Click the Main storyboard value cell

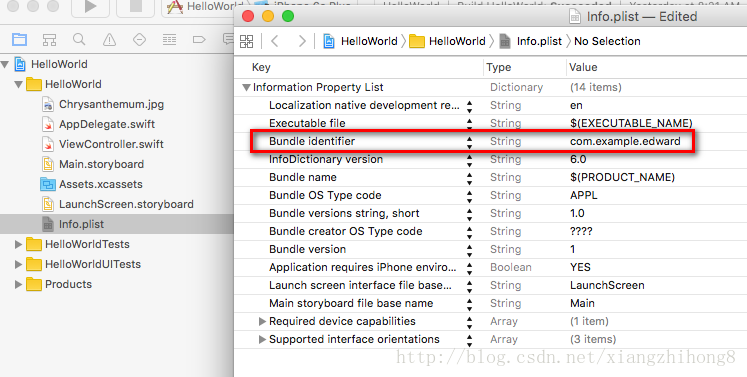(582, 304)
